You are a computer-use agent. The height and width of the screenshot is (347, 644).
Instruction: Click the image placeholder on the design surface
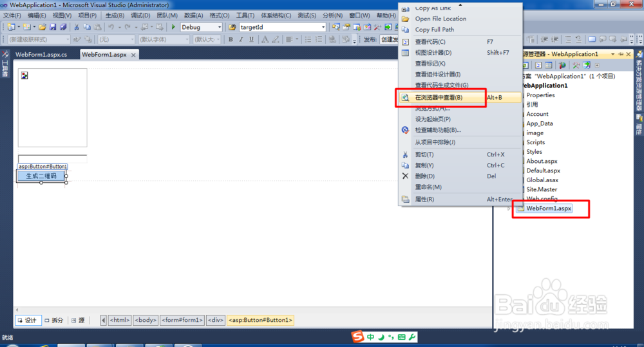[53, 108]
